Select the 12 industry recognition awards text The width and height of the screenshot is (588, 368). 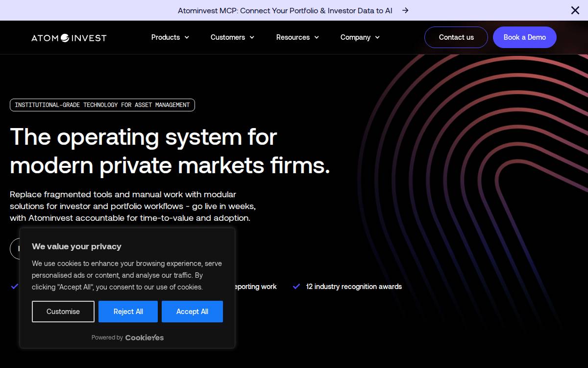(x=354, y=287)
